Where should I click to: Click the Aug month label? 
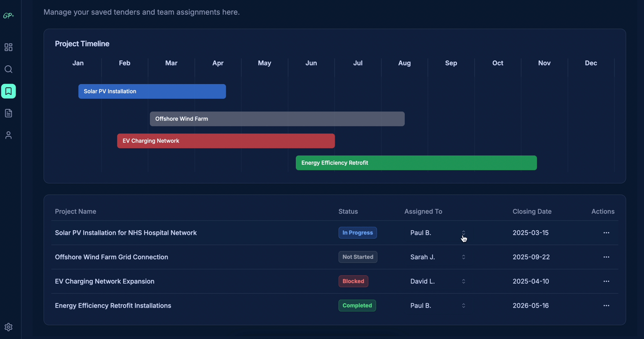pos(405,63)
